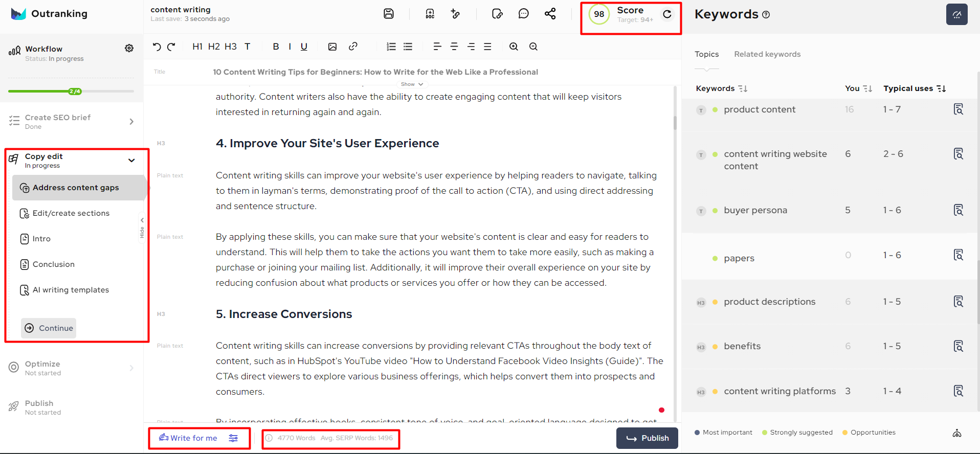Open workflow settings gear
Screen dimensions: 980x454
pyautogui.click(x=129, y=48)
